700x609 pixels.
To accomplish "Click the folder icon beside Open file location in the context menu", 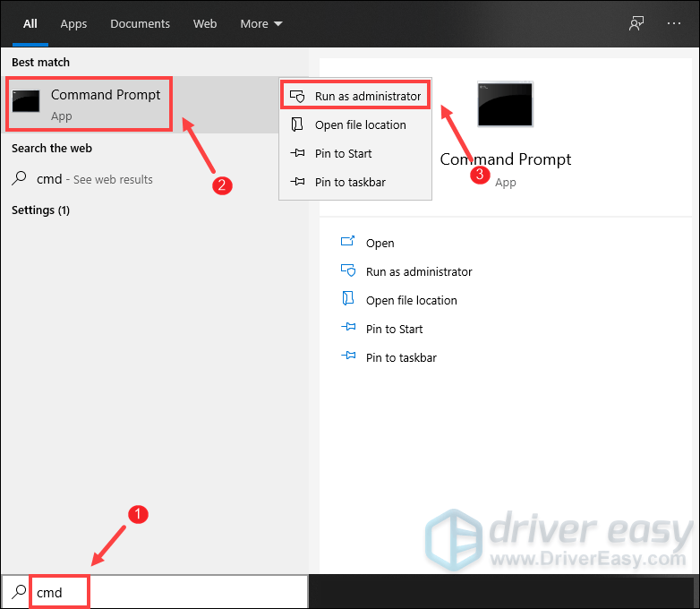I will pos(297,125).
